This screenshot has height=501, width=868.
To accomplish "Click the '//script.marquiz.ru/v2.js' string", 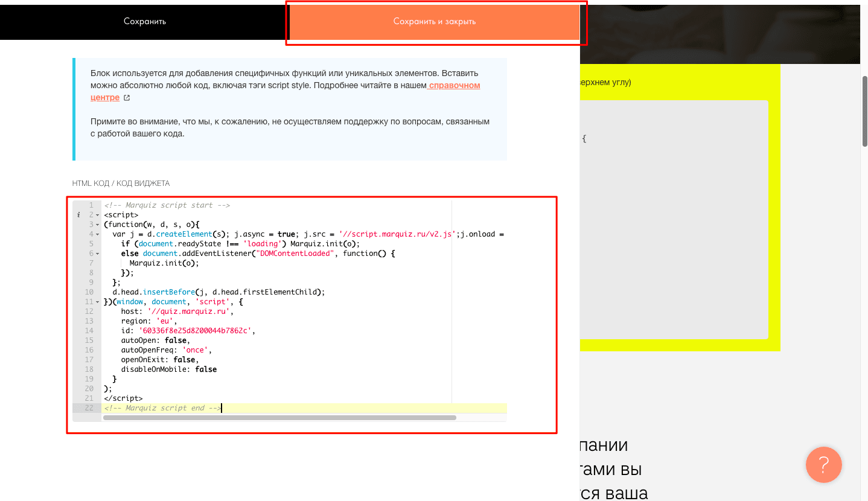I will [396, 234].
